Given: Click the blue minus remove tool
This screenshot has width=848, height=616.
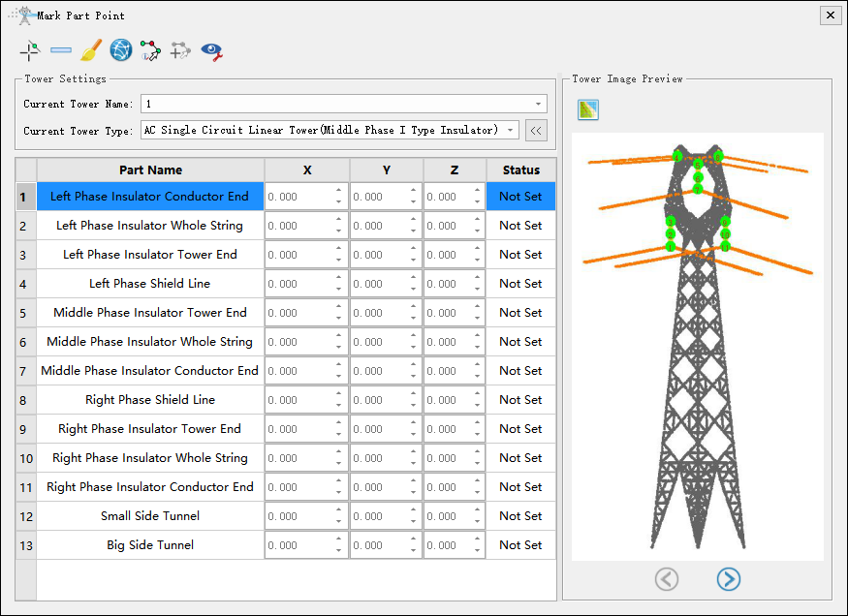Looking at the screenshot, I should 60,50.
